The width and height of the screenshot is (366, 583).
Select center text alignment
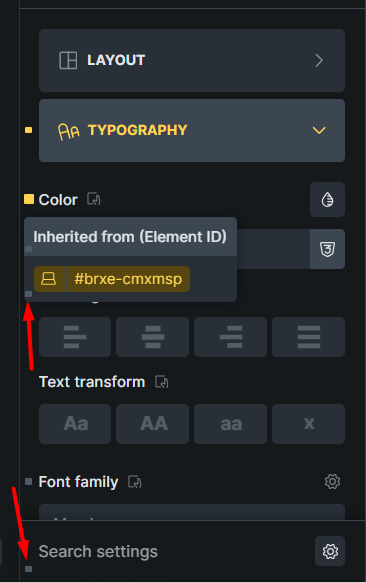coord(152,337)
